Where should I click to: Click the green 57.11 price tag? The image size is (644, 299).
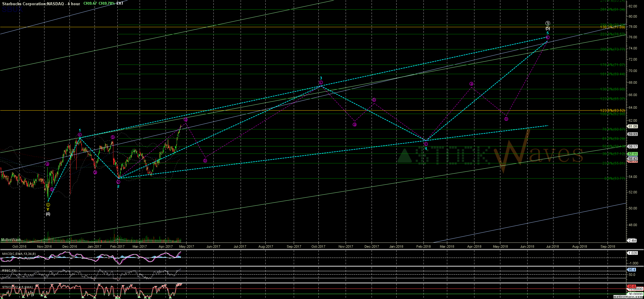(633, 154)
